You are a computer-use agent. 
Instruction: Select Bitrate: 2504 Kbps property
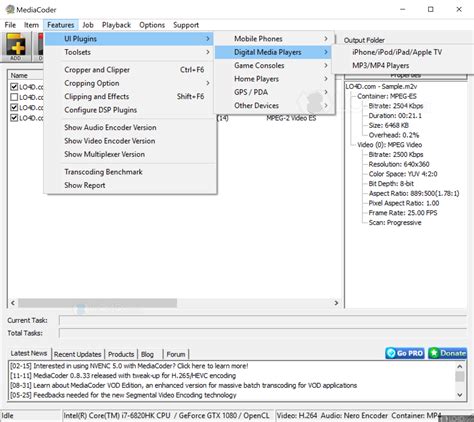396,106
